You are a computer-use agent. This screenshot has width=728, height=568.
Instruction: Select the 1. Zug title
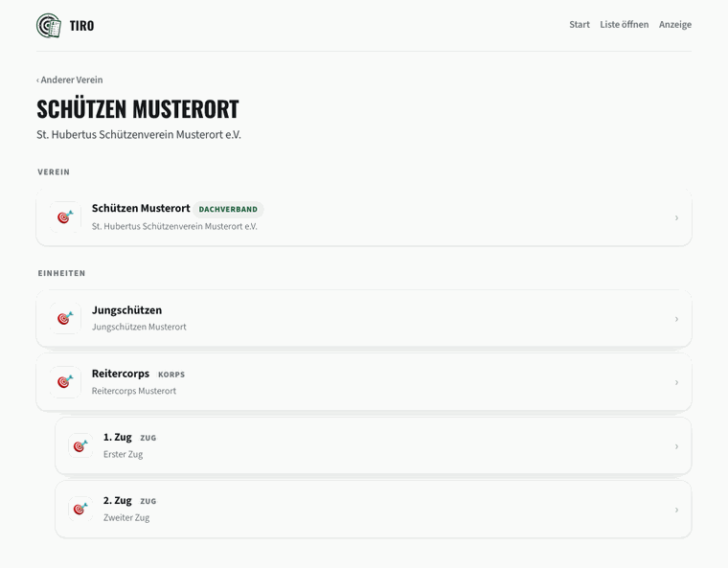tap(118, 437)
